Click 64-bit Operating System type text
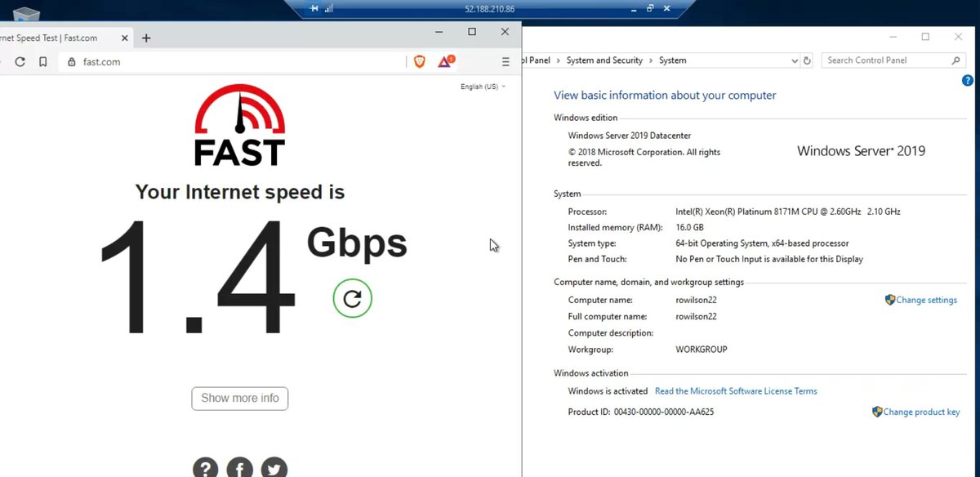This screenshot has height=477, width=980. 762,243
